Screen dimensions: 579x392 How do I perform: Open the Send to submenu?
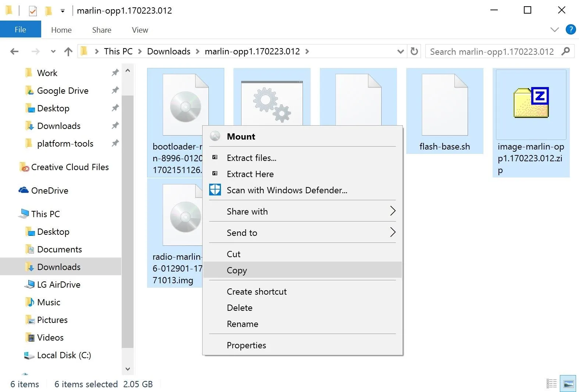pos(303,233)
